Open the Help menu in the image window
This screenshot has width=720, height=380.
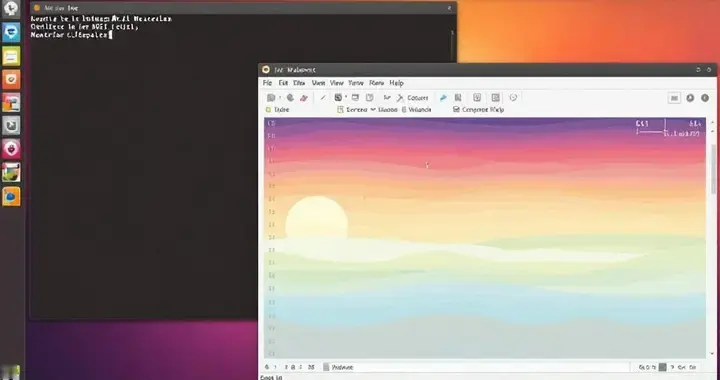coord(396,83)
